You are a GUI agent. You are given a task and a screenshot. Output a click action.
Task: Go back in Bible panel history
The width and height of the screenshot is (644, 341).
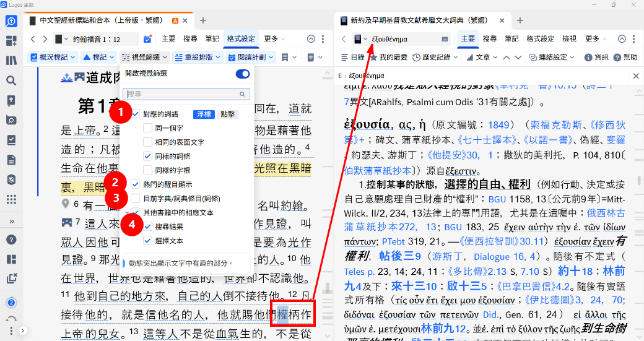pos(33,39)
